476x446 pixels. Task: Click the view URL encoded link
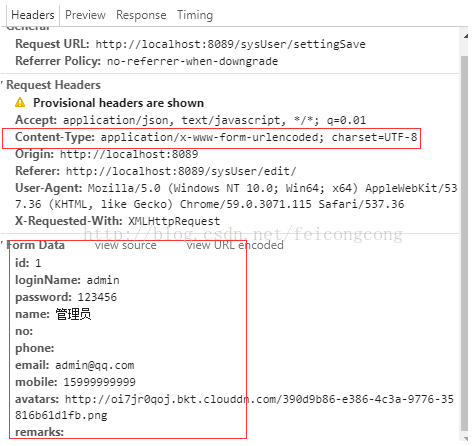point(235,245)
